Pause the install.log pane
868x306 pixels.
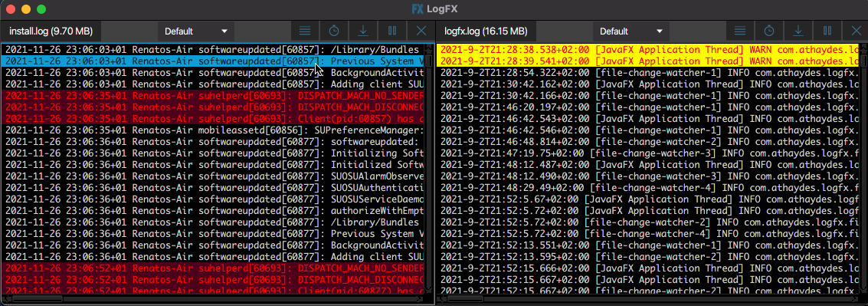click(x=392, y=31)
